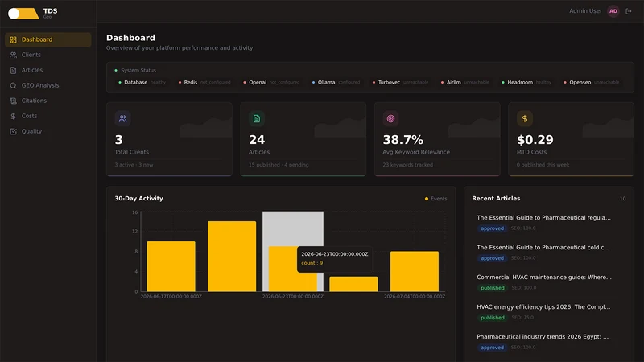Click the 2026-06-17 activity bar
Screen dimensions: 644x362
click(171, 267)
